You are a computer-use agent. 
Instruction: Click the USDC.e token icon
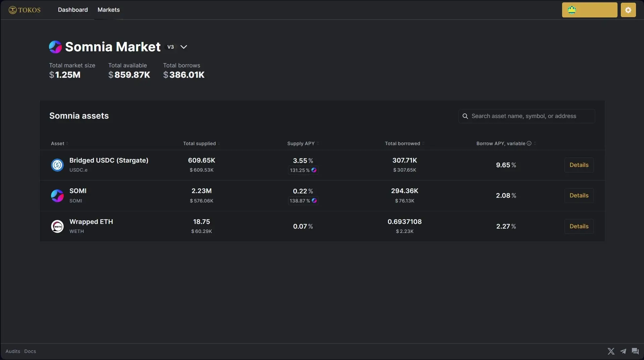57,165
